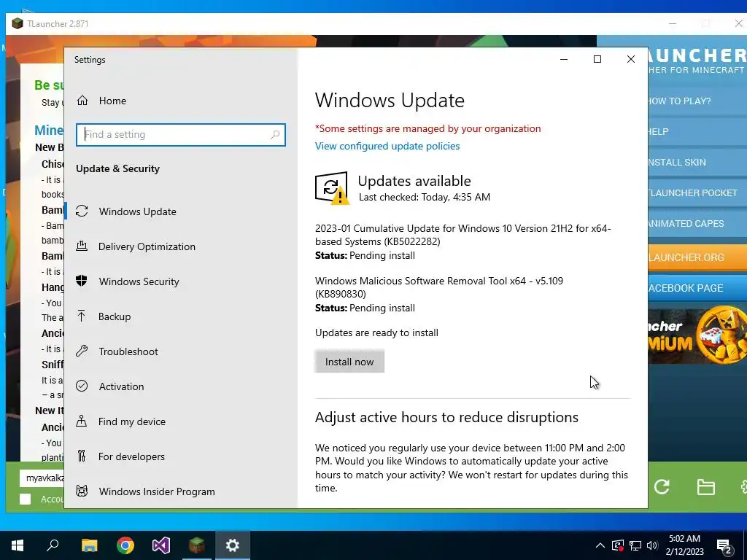Select Windows Insider Program in sidebar
This screenshot has width=747, height=560.
point(181,491)
